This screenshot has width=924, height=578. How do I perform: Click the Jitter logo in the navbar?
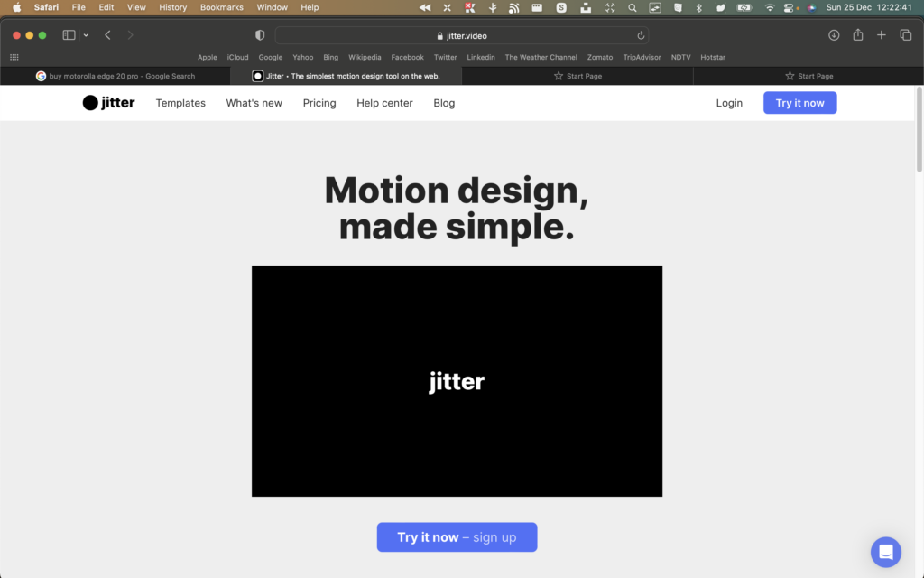tap(108, 102)
